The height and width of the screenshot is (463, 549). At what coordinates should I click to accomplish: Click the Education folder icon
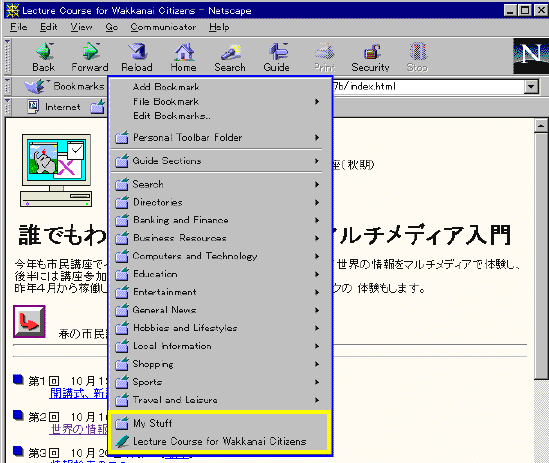pos(122,274)
